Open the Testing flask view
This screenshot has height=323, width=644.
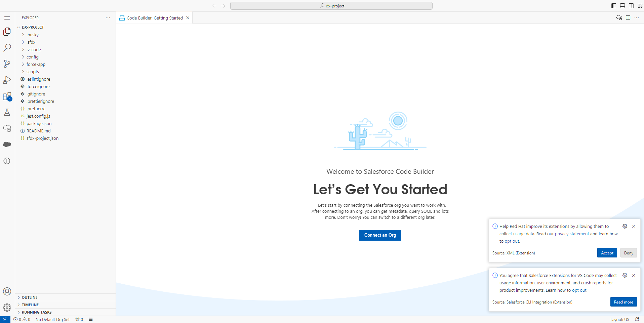coord(7,112)
